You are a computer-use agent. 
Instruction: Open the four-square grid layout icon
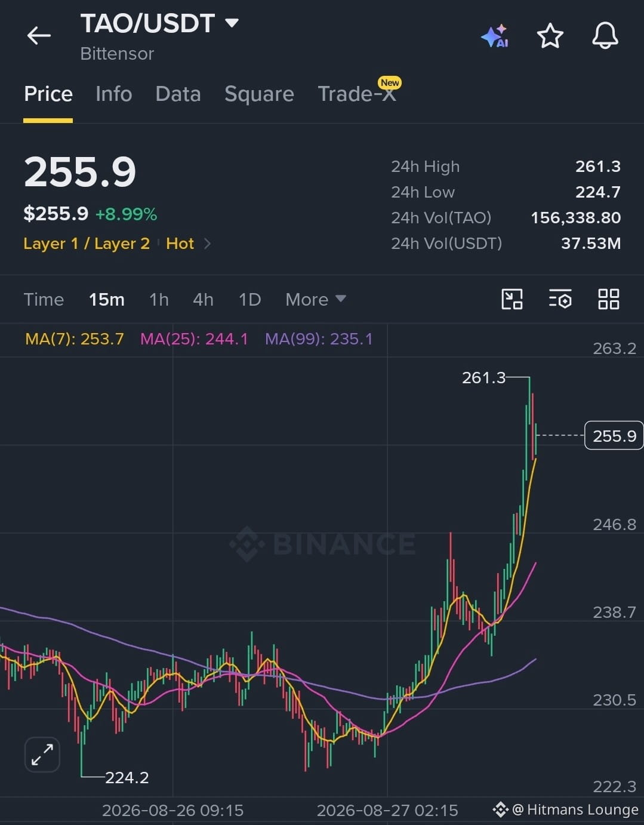pyautogui.click(x=608, y=299)
